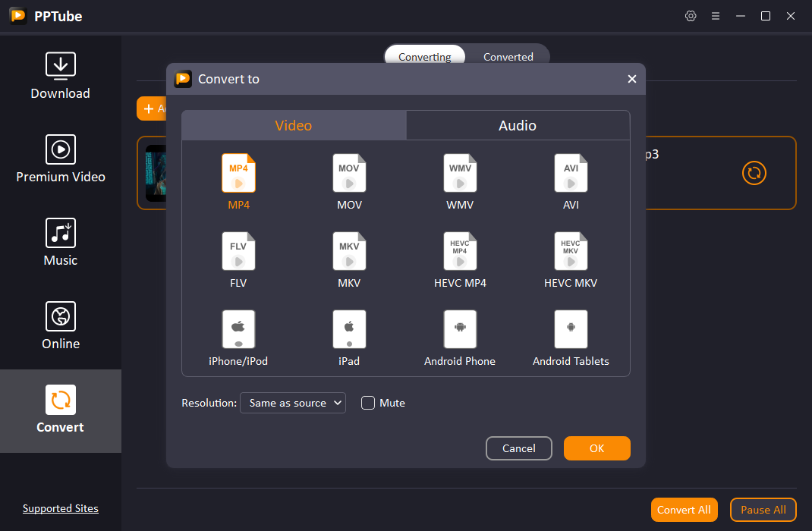Pick the AVI format icon
The height and width of the screenshot is (531, 812).
click(x=571, y=174)
